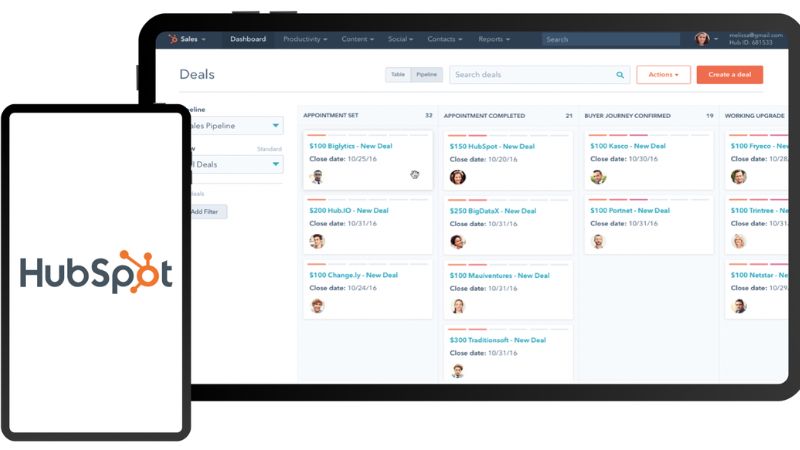This screenshot has width=800, height=450.
Task: Click the magnifier icon in Search deals
Action: [620, 75]
